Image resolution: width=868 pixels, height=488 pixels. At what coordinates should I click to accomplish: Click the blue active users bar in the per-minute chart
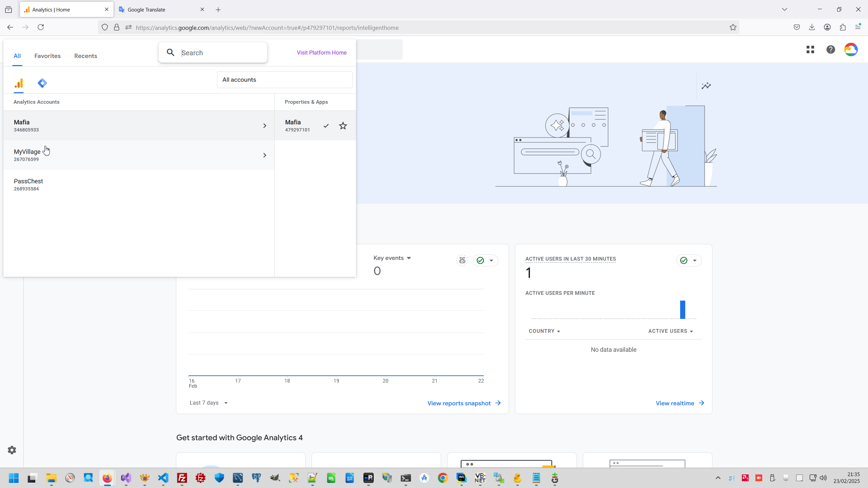coord(683,309)
